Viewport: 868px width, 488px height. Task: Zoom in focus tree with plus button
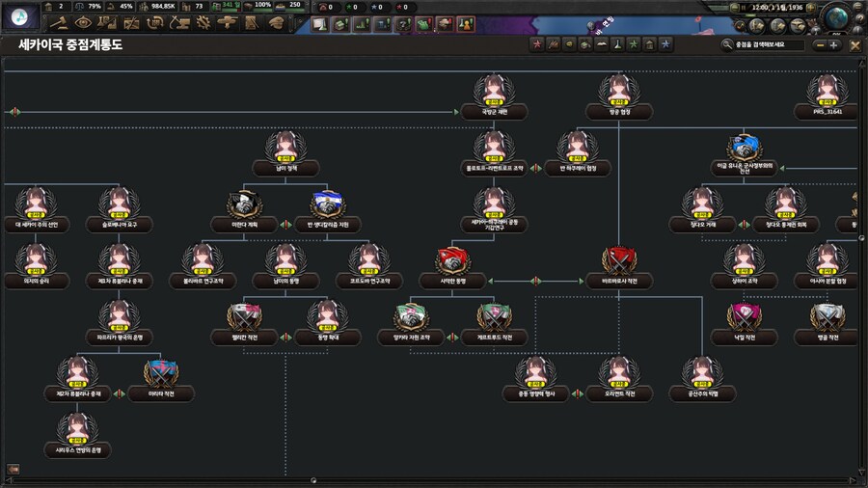coord(835,44)
